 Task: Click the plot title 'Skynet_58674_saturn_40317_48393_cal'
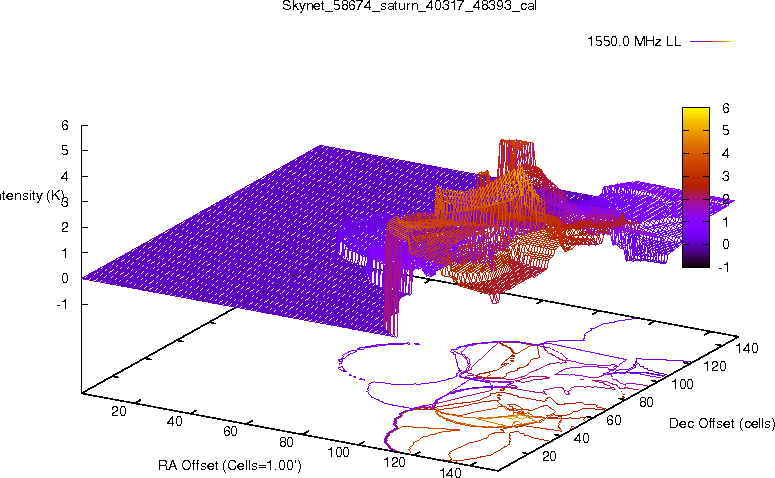(409, 6)
